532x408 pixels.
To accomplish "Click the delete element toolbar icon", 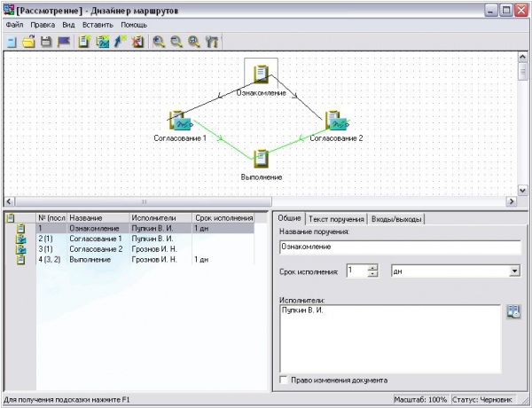I will [137, 42].
